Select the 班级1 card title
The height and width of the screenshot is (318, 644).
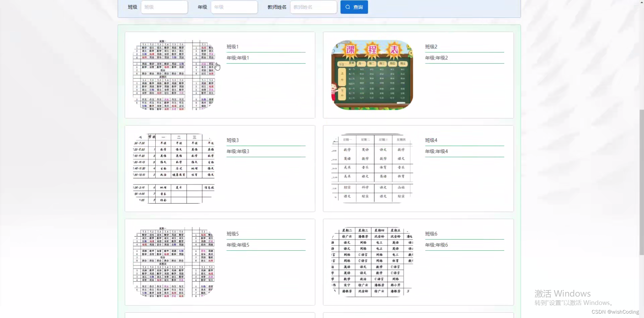(x=232, y=47)
